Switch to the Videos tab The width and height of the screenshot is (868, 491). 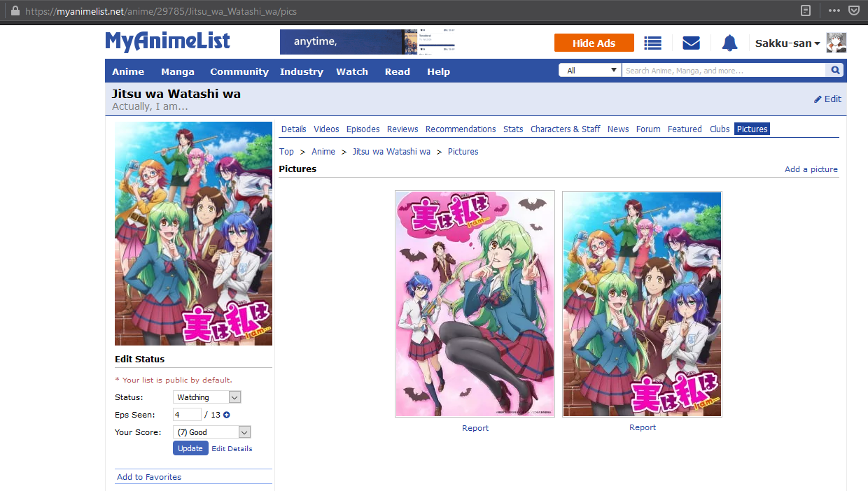326,129
